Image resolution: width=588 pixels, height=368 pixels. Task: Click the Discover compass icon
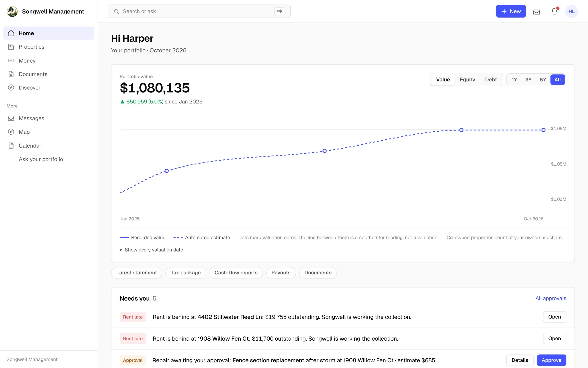tap(11, 88)
